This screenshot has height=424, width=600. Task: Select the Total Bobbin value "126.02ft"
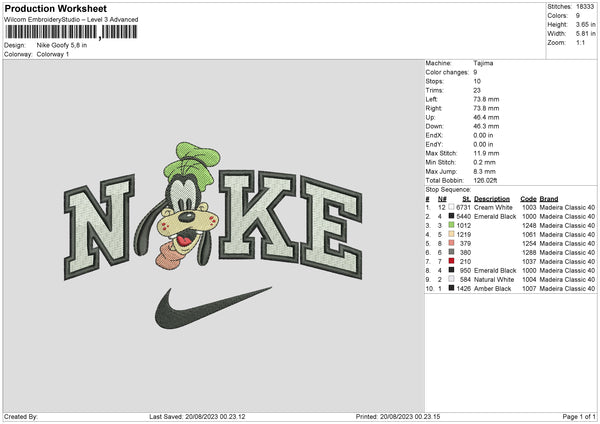pos(485,180)
